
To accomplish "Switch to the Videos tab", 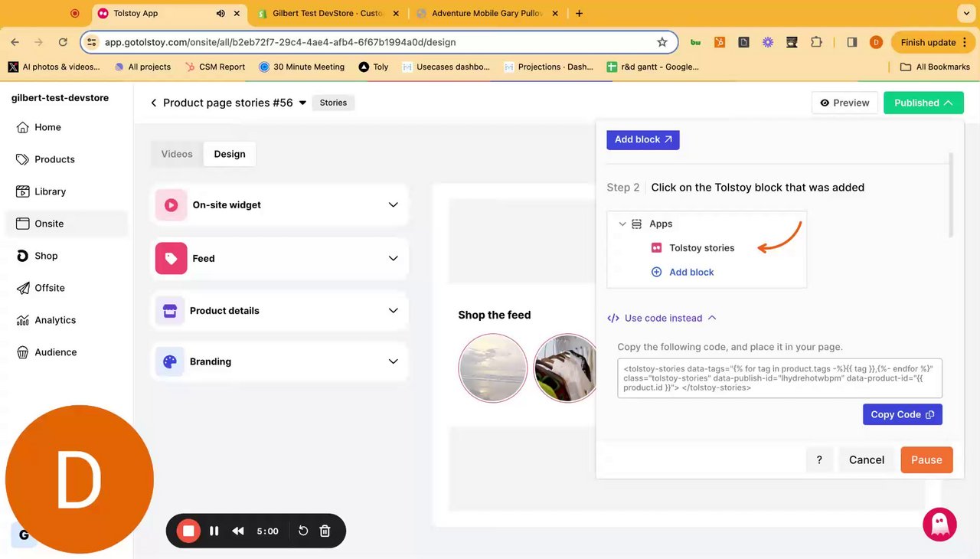I will click(177, 154).
